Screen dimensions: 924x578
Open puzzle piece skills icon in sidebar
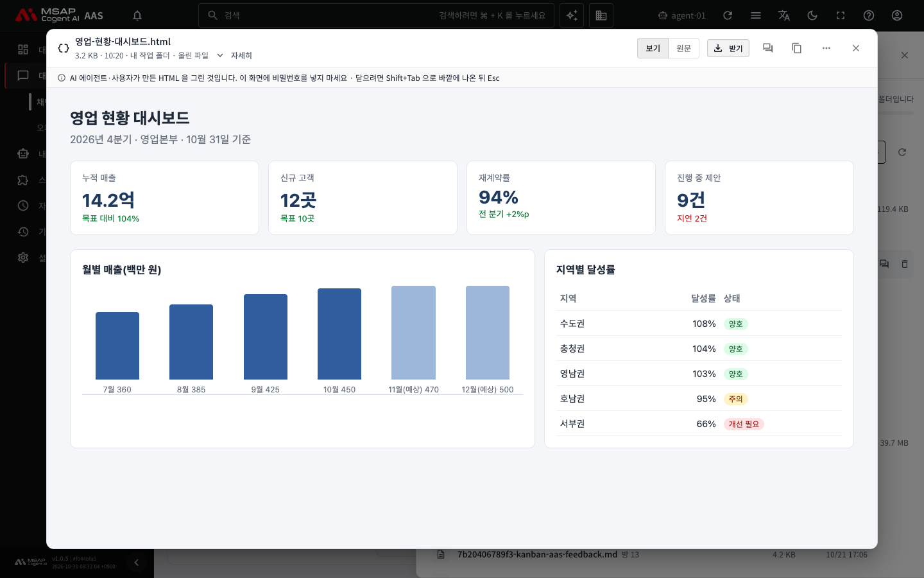pyautogui.click(x=23, y=180)
